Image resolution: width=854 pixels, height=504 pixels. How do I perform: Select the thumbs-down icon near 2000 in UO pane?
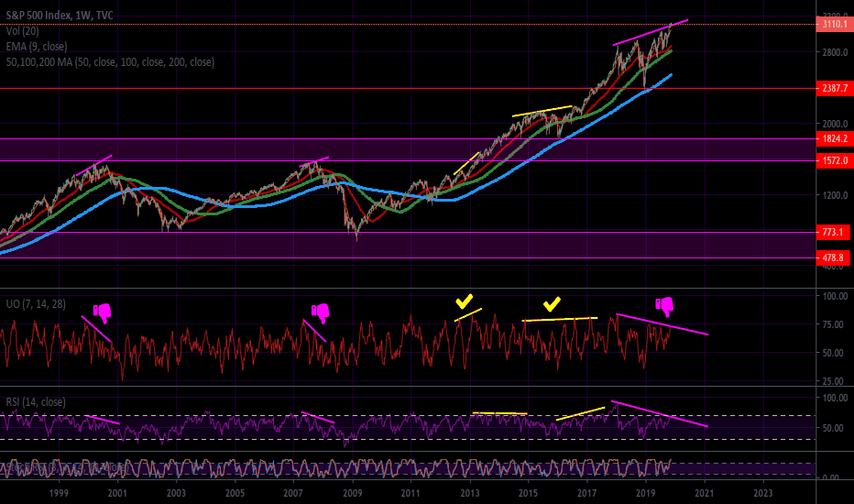[x=102, y=313]
